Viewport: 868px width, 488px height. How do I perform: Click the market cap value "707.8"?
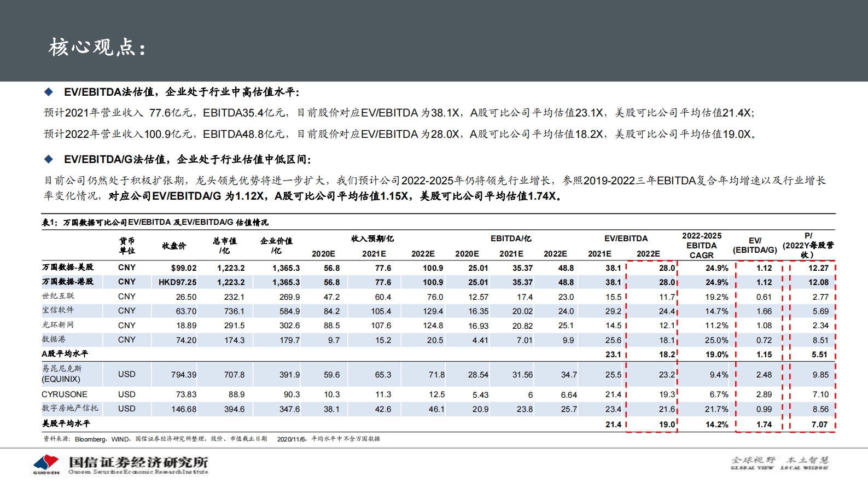pyautogui.click(x=234, y=375)
